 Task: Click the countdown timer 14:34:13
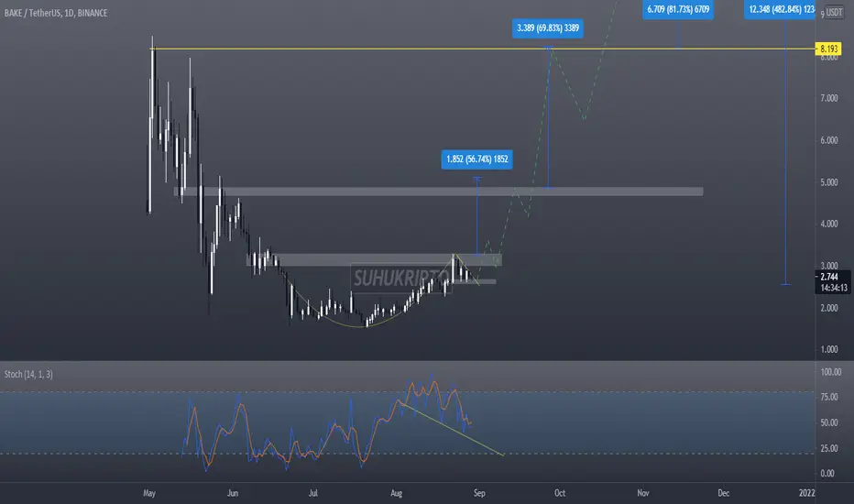point(833,288)
